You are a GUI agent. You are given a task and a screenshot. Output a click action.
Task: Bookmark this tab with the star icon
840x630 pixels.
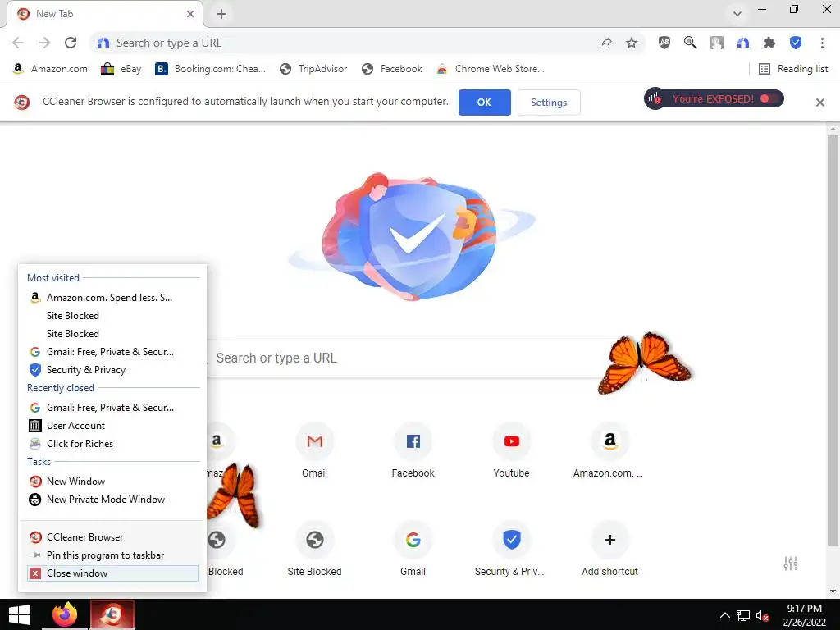(x=632, y=43)
